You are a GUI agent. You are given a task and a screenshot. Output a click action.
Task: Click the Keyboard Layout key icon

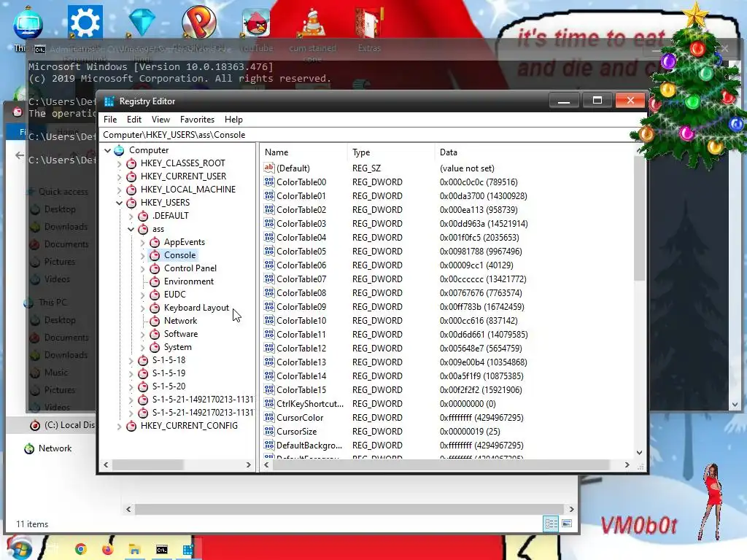click(155, 308)
